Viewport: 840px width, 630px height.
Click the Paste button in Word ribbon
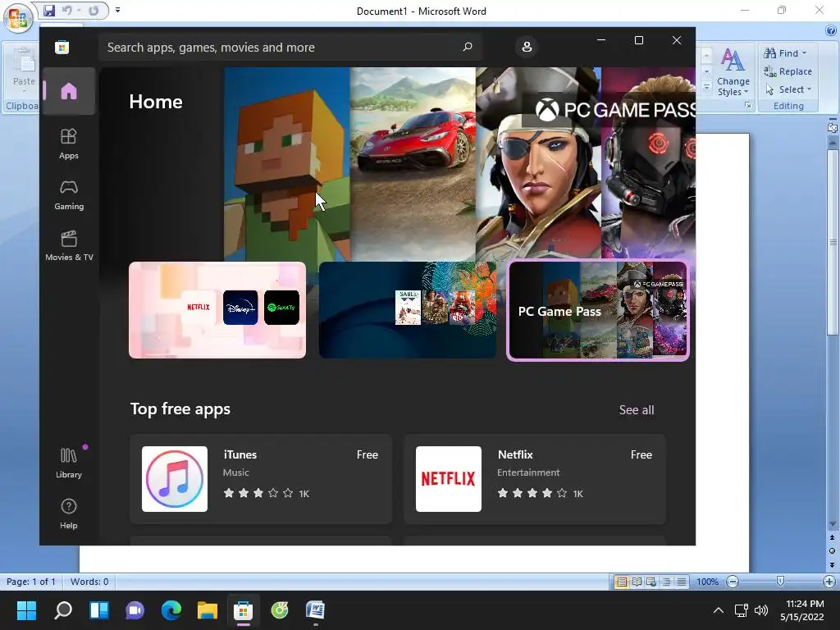(x=24, y=70)
